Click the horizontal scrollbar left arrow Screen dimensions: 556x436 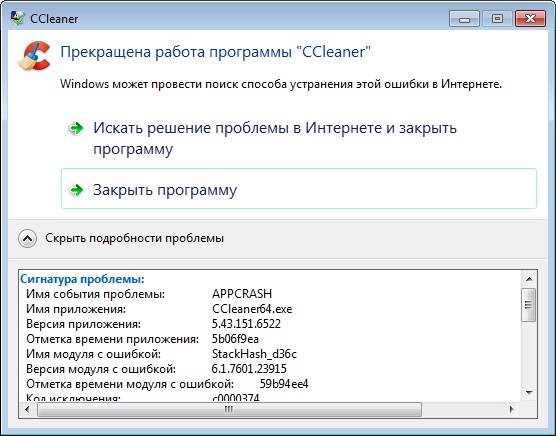point(27,409)
